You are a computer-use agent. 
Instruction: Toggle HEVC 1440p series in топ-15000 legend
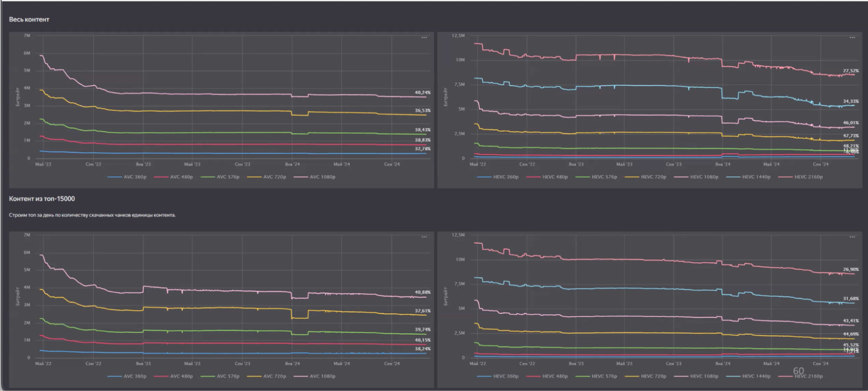pyautogui.click(x=748, y=376)
